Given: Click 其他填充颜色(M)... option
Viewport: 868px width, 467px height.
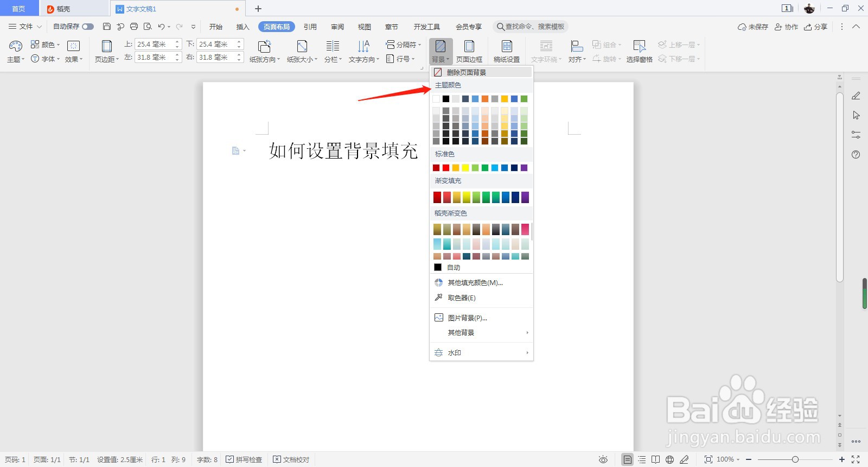Looking at the screenshot, I should (481, 282).
